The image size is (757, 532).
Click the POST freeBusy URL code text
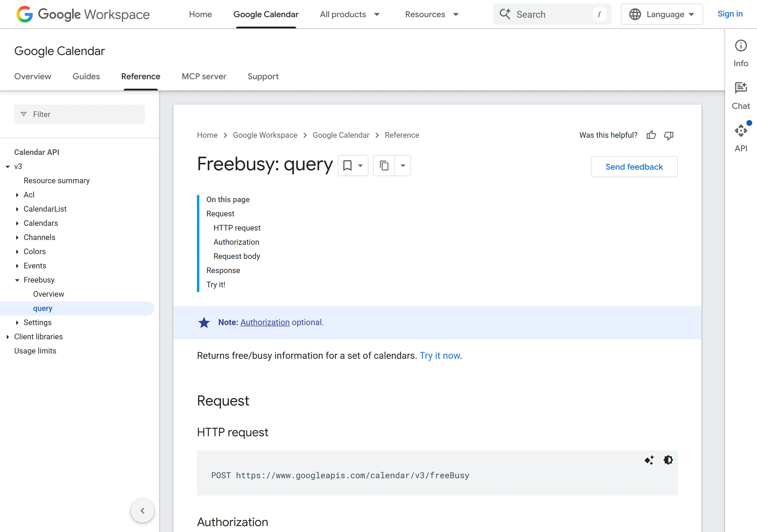point(340,475)
